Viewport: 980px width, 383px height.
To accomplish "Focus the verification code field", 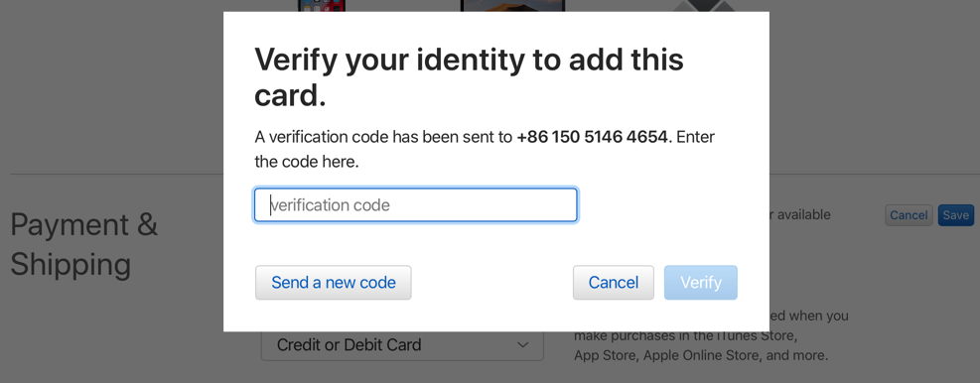I will 416,205.
